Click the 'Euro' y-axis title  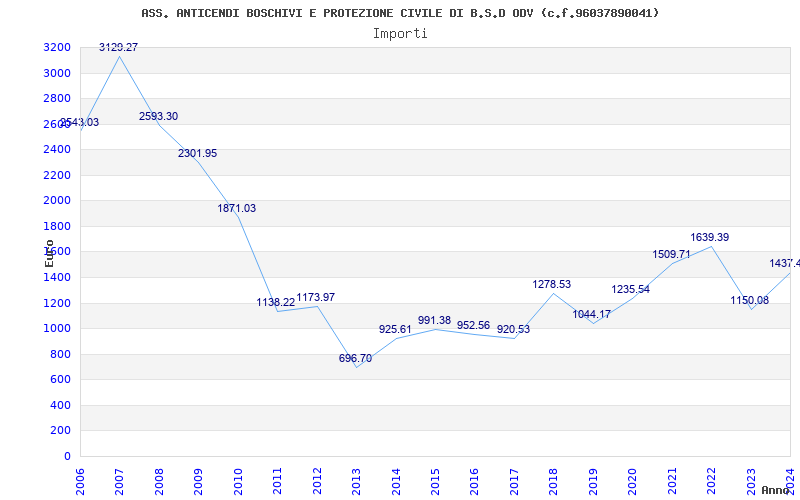[x=49, y=253]
